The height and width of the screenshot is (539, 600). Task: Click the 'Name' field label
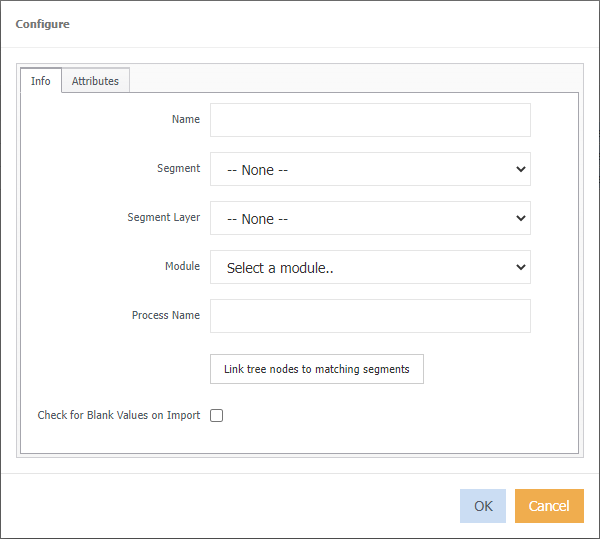pyautogui.click(x=186, y=119)
